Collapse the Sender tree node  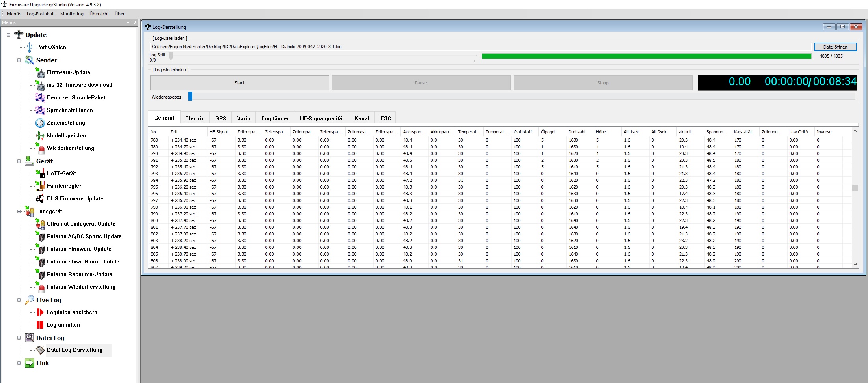click(19, 60)
